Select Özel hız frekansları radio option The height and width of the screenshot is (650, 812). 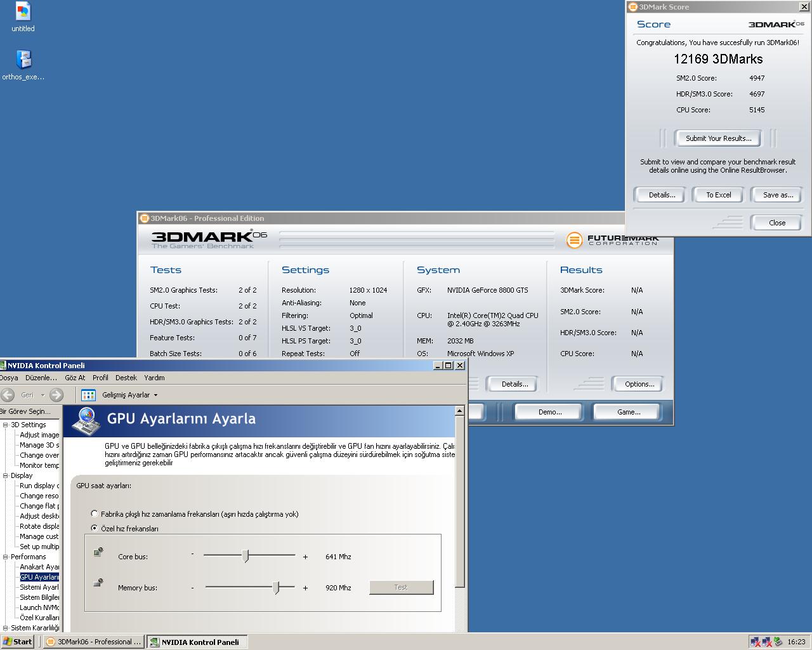(x=95, y=528)
